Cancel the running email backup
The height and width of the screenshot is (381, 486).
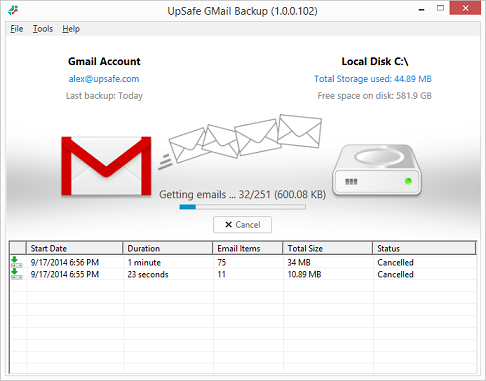point(242,225)
